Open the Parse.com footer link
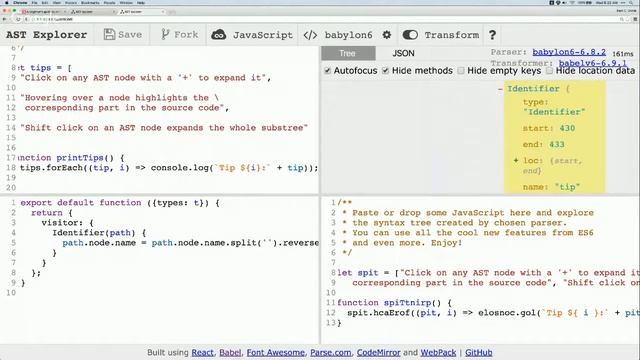This screenshot has height=360, width=640. pyautogui.click(x=331, y=352)
